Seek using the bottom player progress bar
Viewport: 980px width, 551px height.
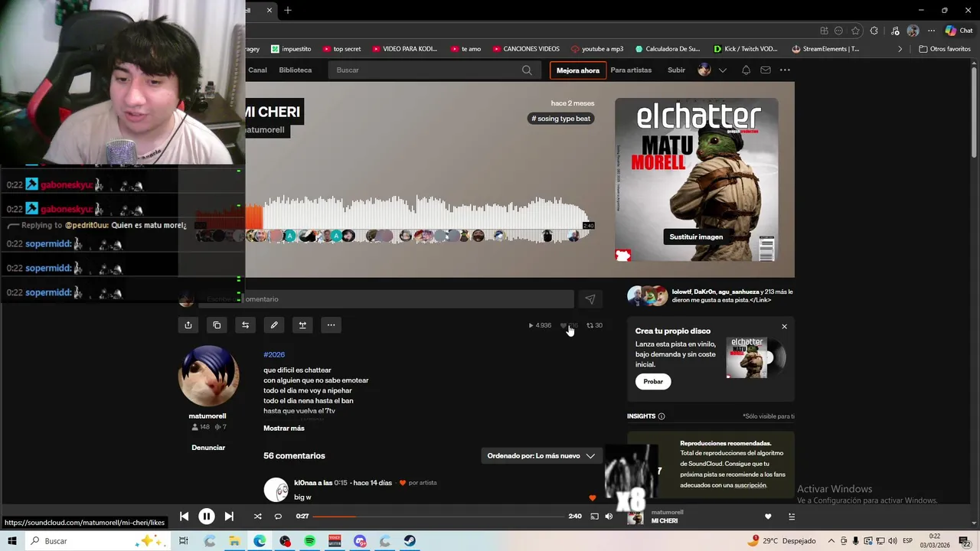tap(437, 517)
